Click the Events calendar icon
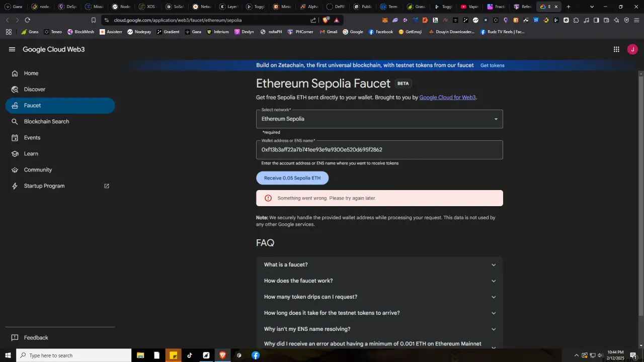644x362 pixels. 15,138
